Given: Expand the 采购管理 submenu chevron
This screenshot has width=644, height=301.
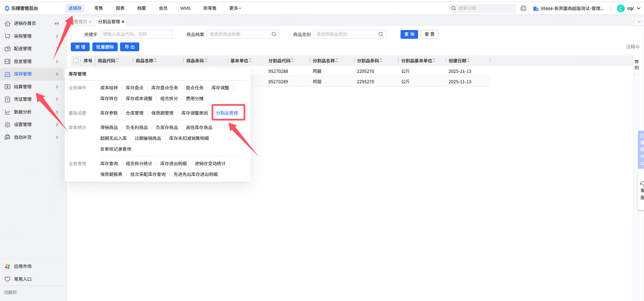Looking at the screenshot, I should [x=57, y=36].
